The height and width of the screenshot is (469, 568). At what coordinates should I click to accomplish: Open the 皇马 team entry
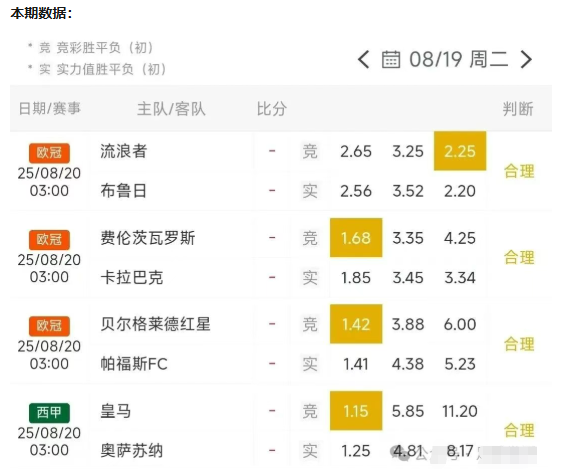click(116, 411)
